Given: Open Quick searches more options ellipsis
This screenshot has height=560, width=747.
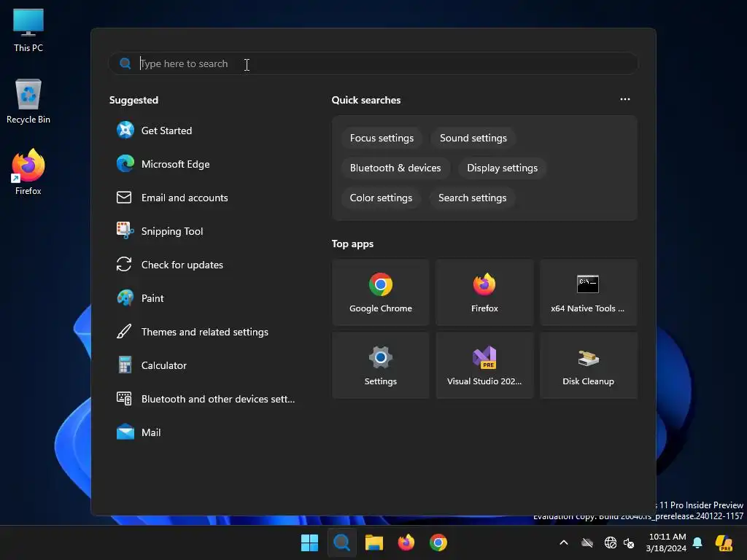Looking at the screenshot, I should [625, 99].
